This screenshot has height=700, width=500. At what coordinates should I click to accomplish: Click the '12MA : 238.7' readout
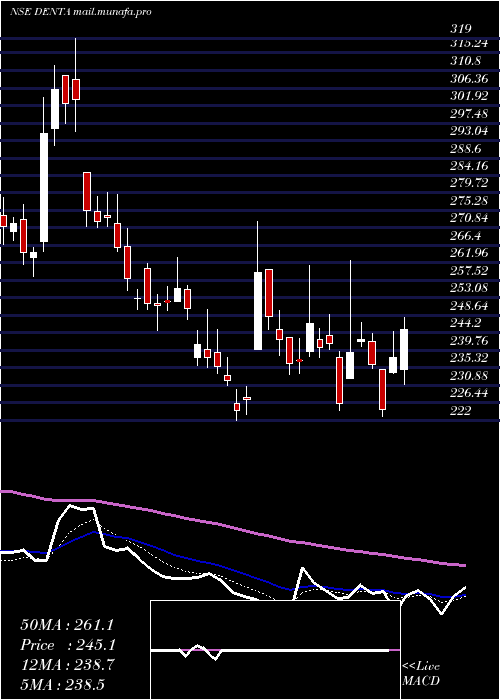[x=68, y=665]
